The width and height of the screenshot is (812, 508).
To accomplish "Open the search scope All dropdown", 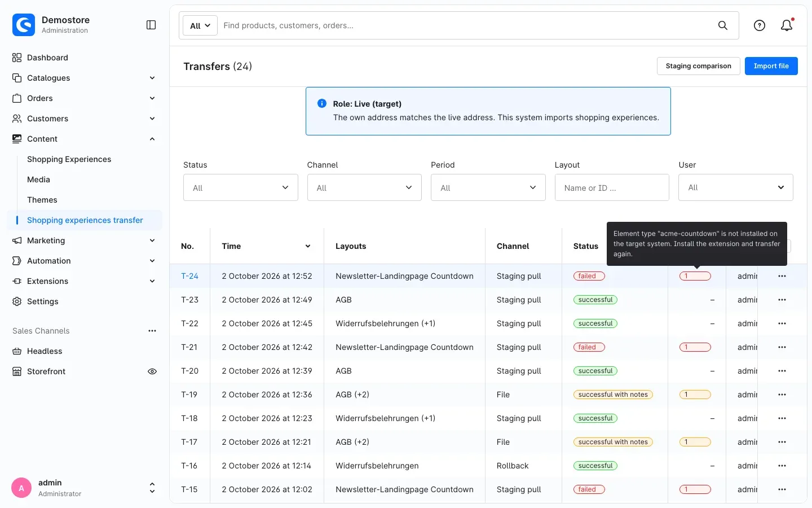I will tap(200, 25).
